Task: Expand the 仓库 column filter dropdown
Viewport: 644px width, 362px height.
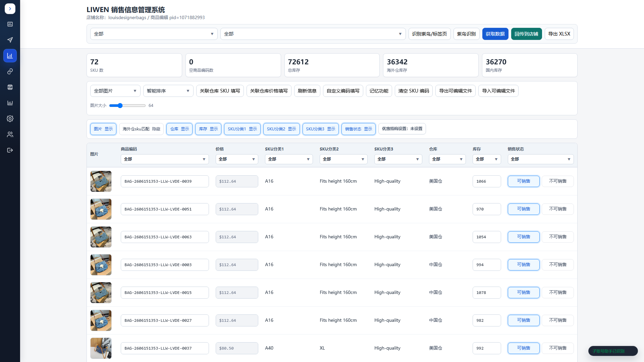Action: click(x=447, y=159)
